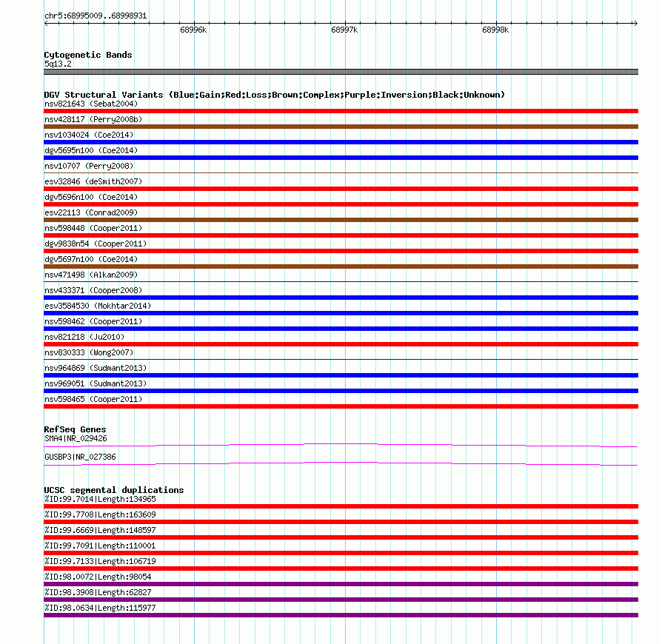Select the esv3584530 (Mokhtar2014) label
The image size is (659, 644).
(98, 306)
